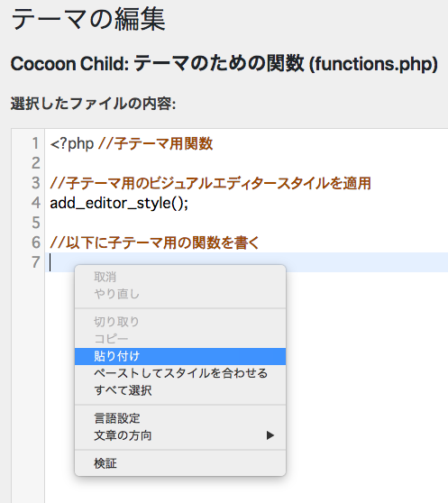Open 文章の方向 menu entry
448x503 pixels.
(x=180, y=435)
